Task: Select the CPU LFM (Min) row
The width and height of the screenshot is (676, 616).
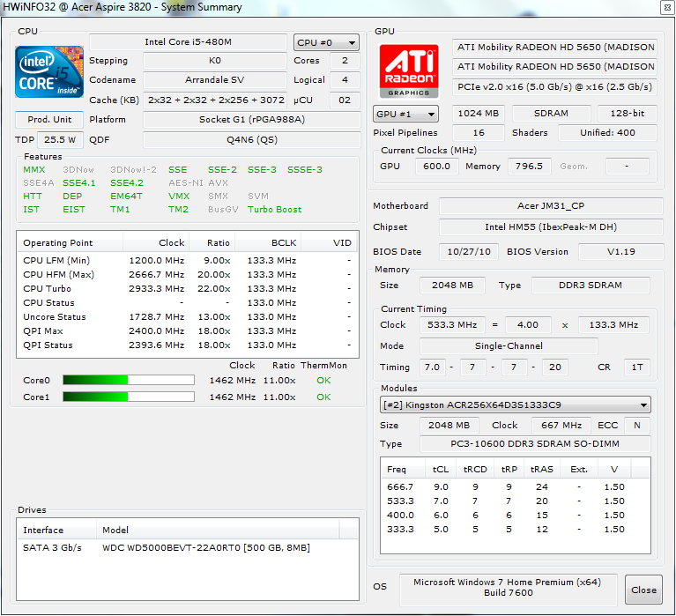Action: [187, 260]
